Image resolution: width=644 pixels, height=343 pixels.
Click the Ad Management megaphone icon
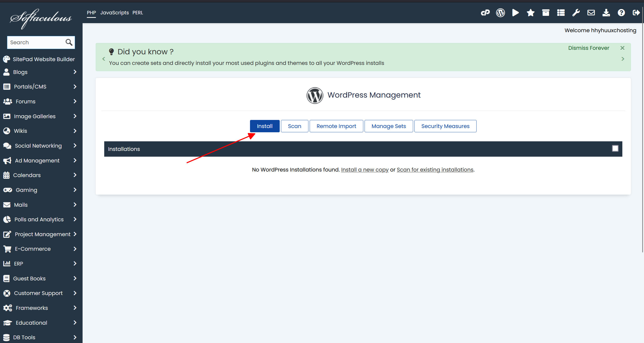click(x=7, y=161)
